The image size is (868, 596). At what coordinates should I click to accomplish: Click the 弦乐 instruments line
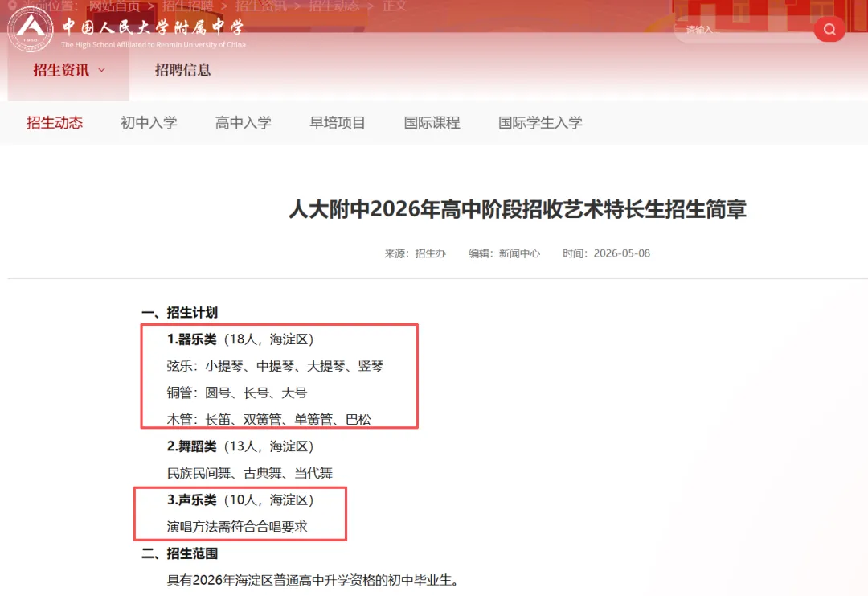click(x=275, y=366)
